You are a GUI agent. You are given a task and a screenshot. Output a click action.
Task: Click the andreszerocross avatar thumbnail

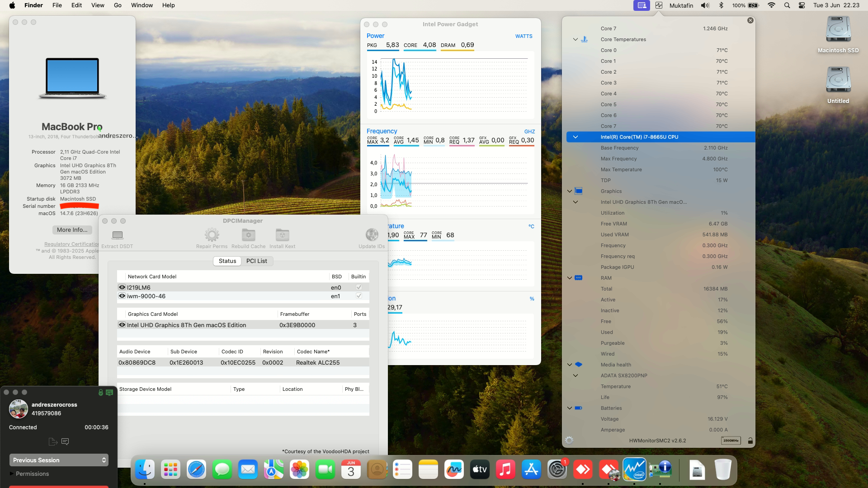pos(19,409)
